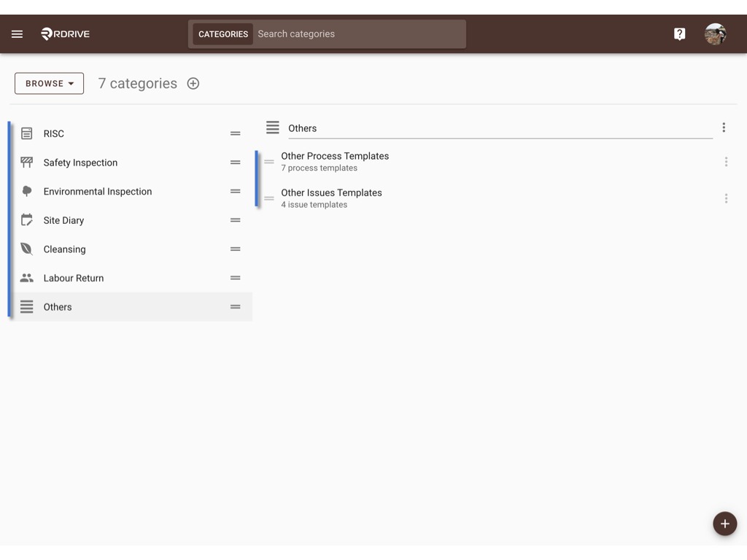The width and height of the screenshot is (747, 560).
Task: Select the Cleansing category
Action: click(x=131, y=249)
